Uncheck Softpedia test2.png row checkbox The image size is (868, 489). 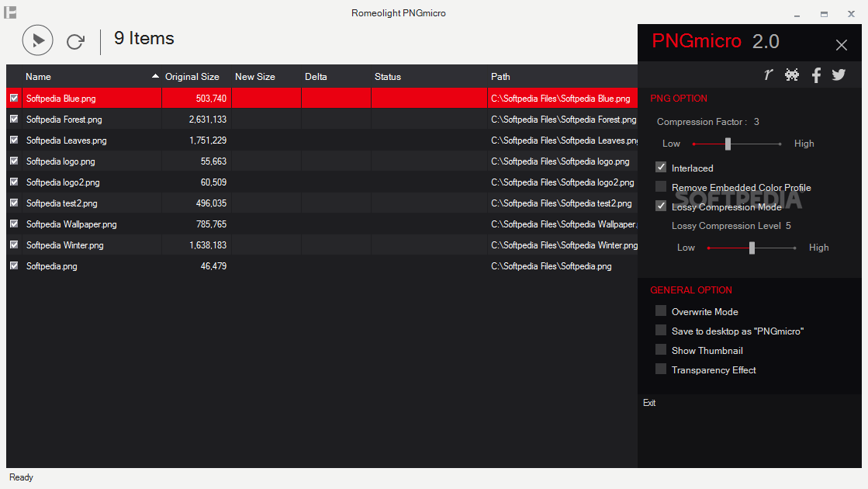pos(14,203)
